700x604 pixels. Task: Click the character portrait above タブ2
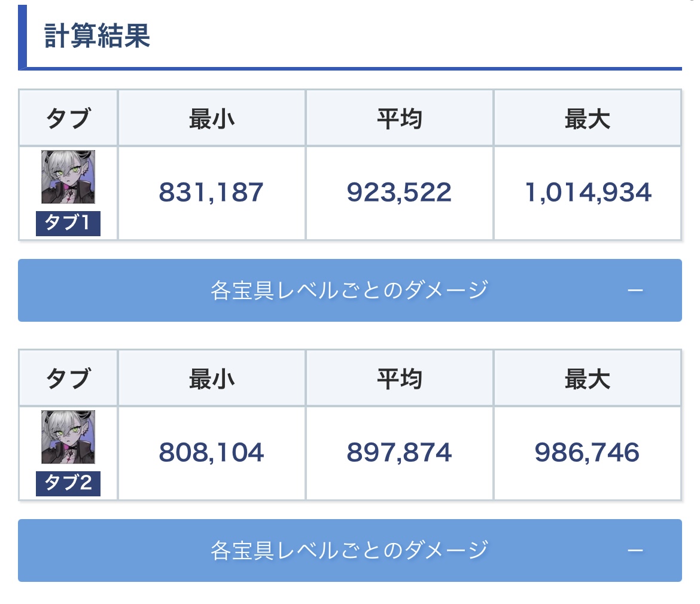pos(68,437)
